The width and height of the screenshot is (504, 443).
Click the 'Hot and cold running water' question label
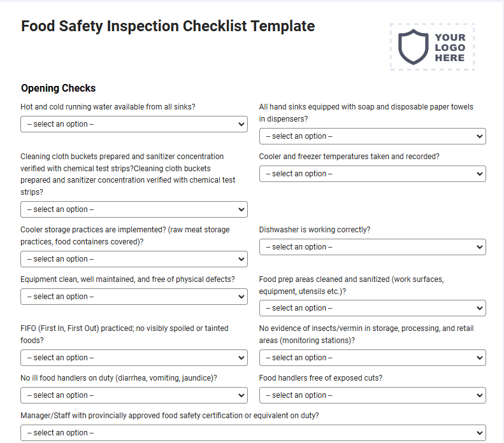point(108,107)
